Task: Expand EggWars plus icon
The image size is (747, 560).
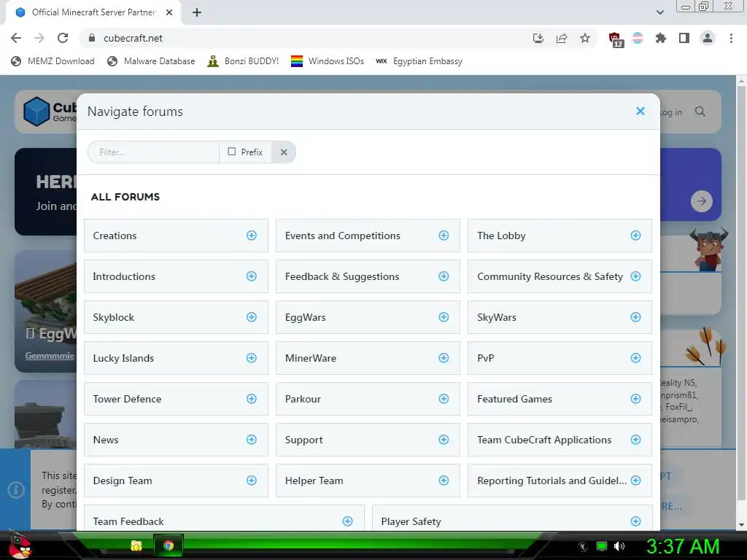Action: (x=444, y=317)
